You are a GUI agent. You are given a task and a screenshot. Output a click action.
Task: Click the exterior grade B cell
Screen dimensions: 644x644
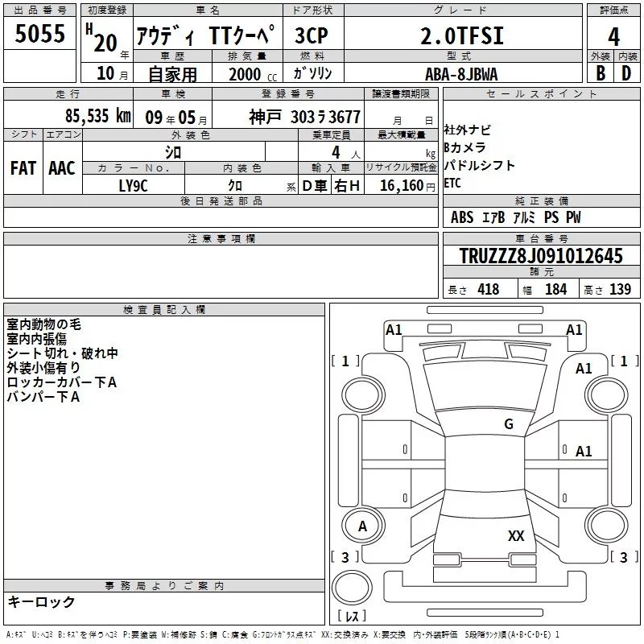point(600,72)
